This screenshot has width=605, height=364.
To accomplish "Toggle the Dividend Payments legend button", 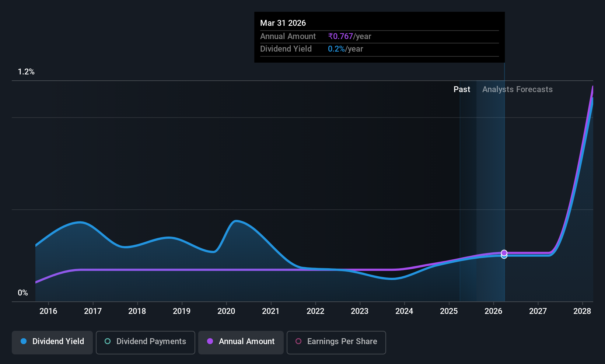I will (146, 342).
